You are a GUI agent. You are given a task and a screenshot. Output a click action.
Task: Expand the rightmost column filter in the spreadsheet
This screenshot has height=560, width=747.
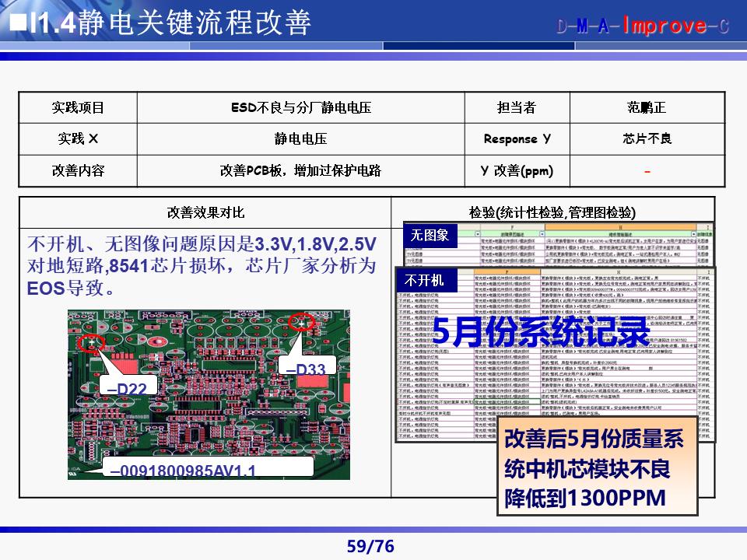click(x=695, y=233)
